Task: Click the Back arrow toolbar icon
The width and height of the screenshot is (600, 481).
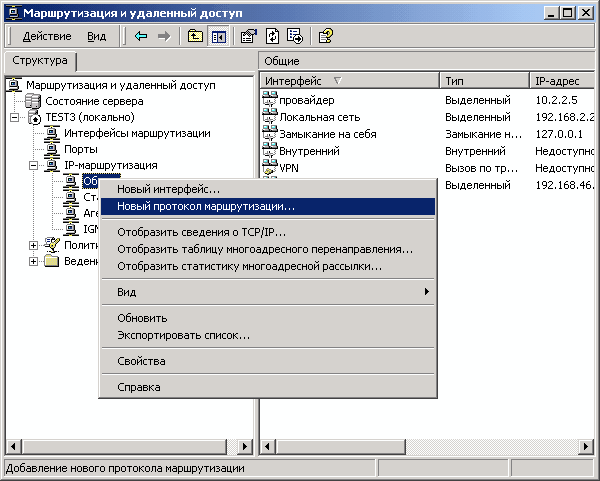Action: click(141, 36)
